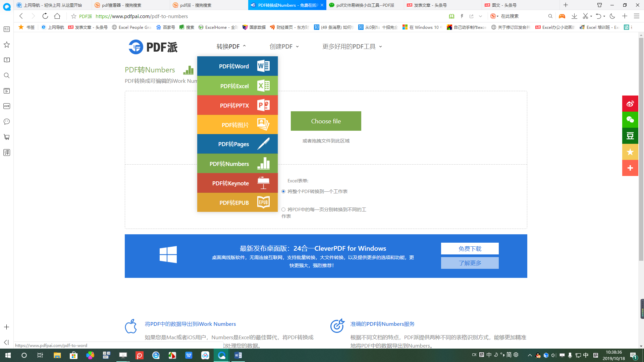Open link 将PDF中的数据导出到iWork Numbers

pos(190,324)
